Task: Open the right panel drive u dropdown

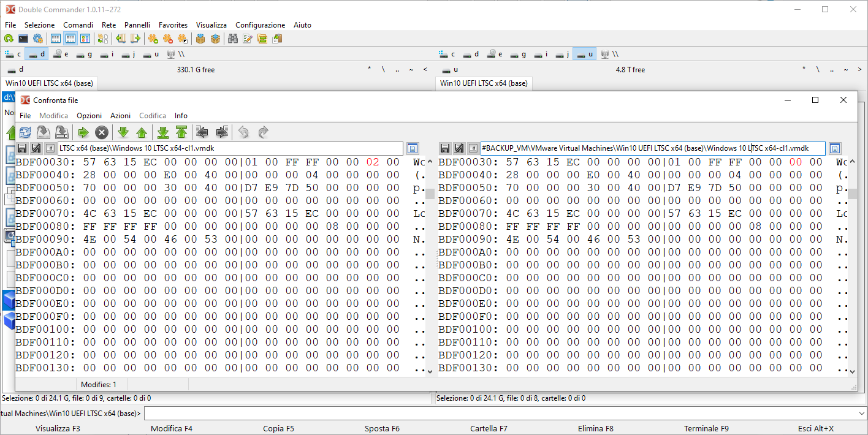Action: (451, 70)
